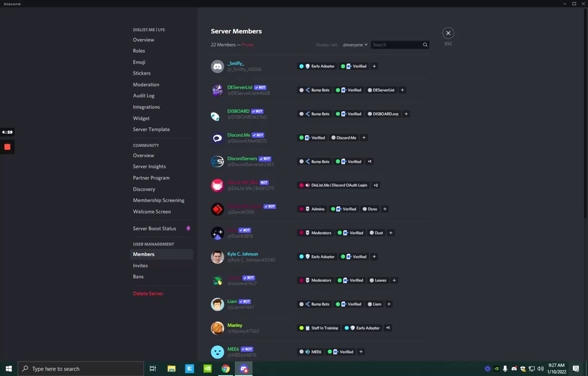Add a role to DISBOARD with plus button
This screenshot has height=376, width=588.
tap(406, 114)
